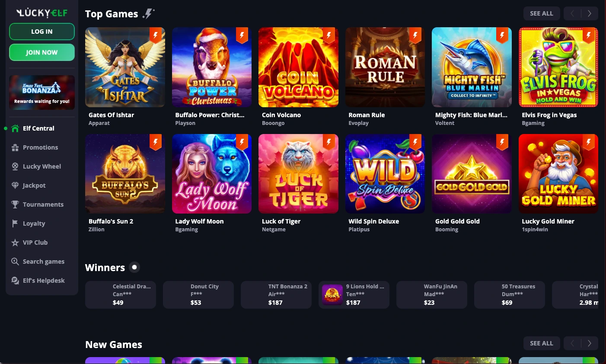Click the Promotions gift icon
This screenshot has width=606, height=364.
[x=15, y=147]
